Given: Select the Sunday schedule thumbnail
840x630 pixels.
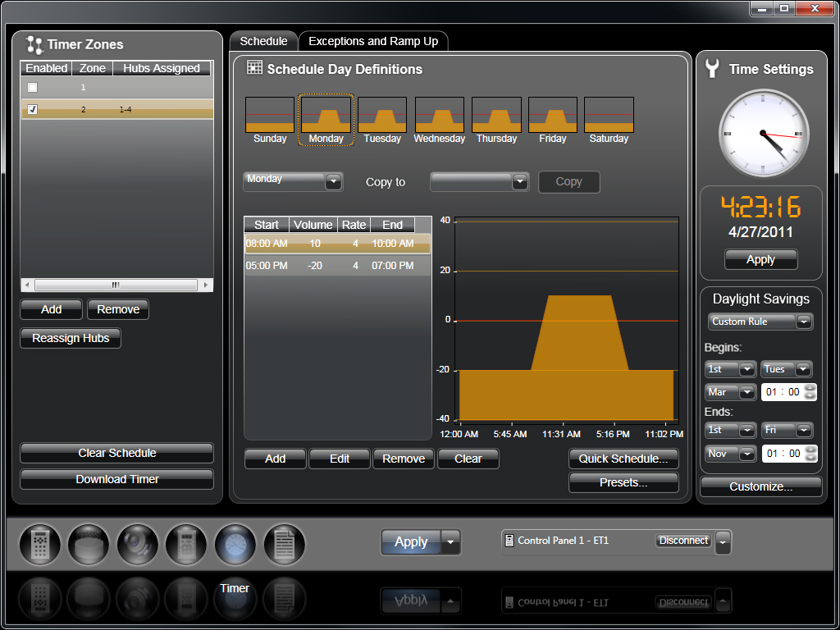Looking at the screenshot, I should point(270,121).
